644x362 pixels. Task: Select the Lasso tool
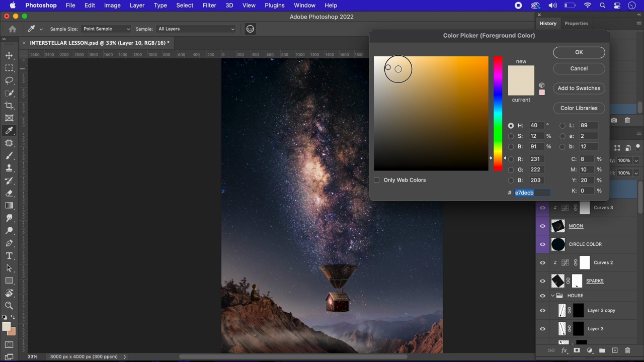tap(9, 80)
